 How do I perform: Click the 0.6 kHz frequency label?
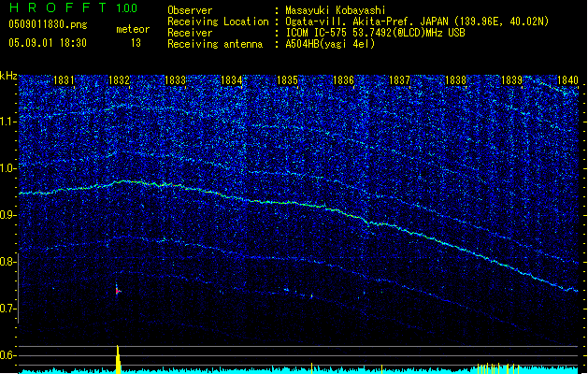(x=8, y=355)
